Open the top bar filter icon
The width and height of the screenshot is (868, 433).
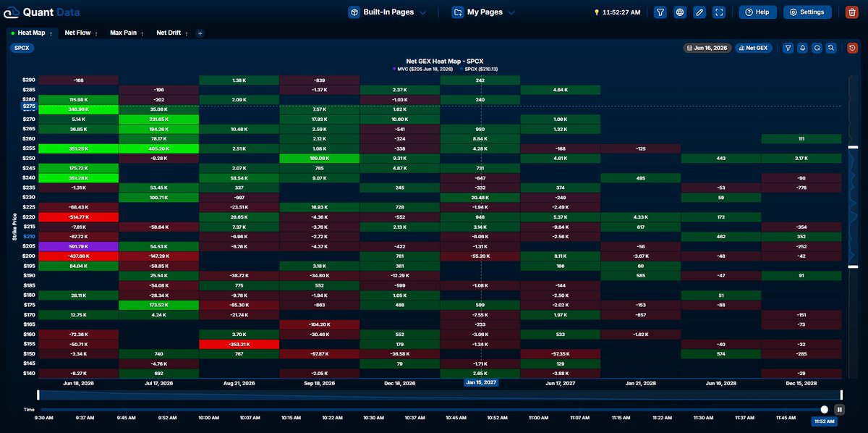(x=660, y=12)
